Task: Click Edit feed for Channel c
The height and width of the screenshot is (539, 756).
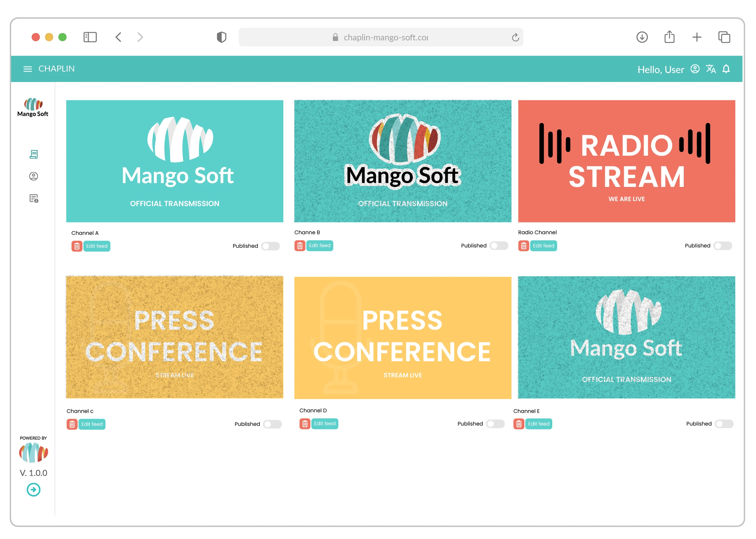Action: coord(92,424)
